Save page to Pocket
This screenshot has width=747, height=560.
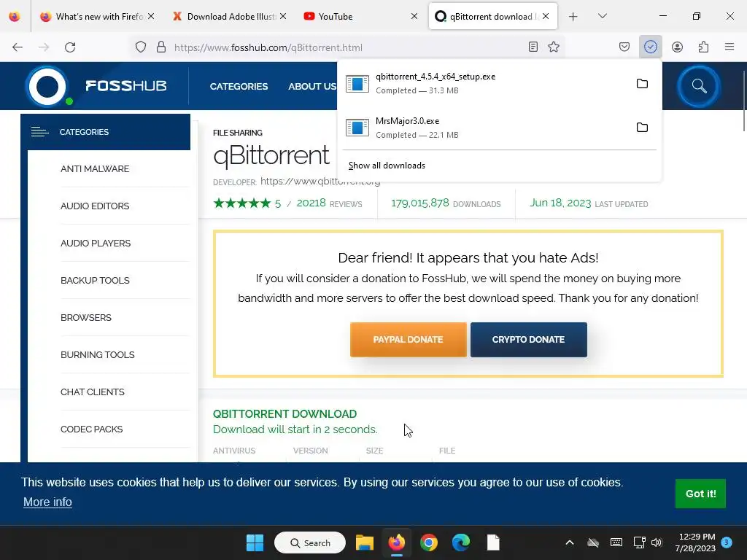tap(624, 47)
